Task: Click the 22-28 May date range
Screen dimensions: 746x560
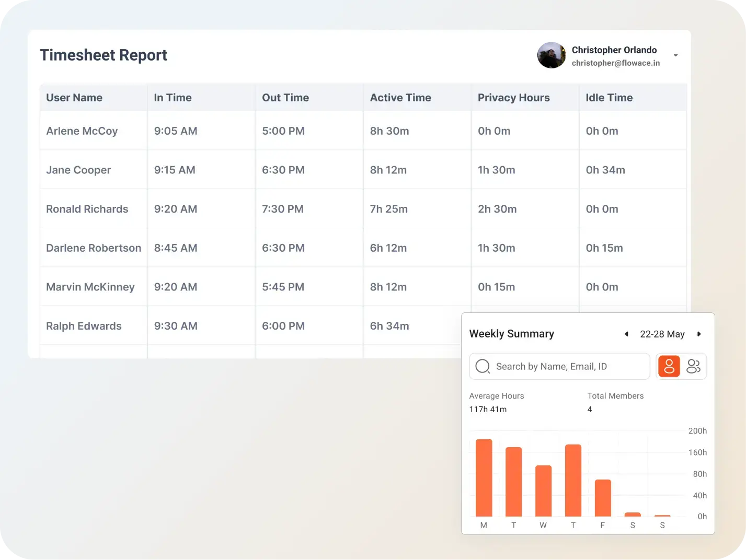Action: click(x=662, y=334)
